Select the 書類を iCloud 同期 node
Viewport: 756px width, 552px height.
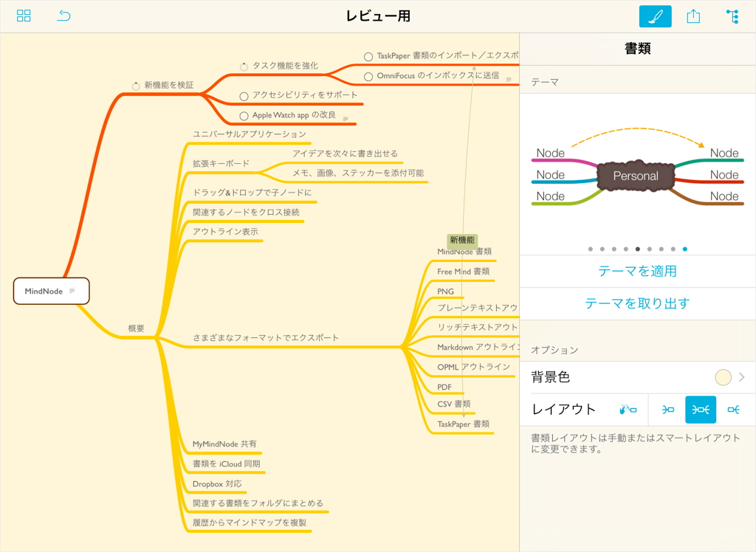pyautogui.click(x=227, y=463)
